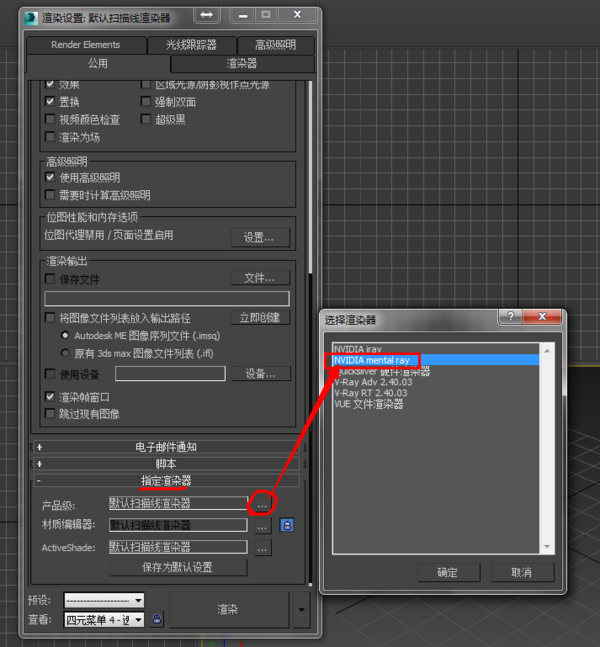Viewport: 600px width, 647px height.
Task: Click the render output file path field
Action: 167,298
